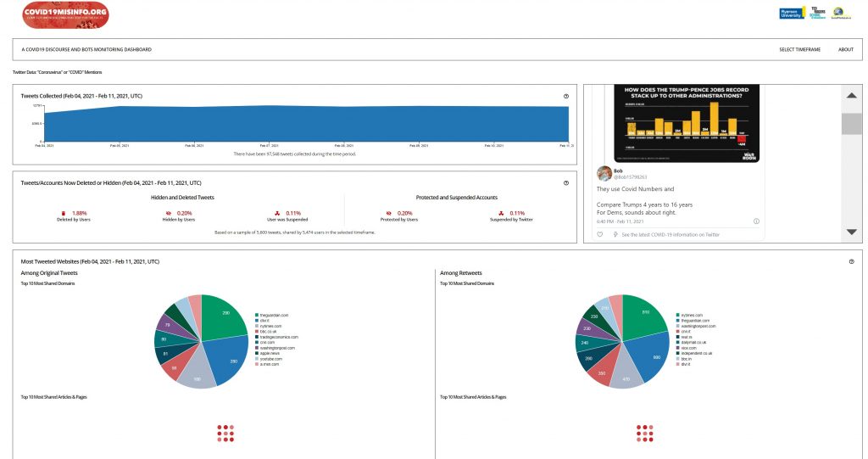Click Bob's profile avatar in the tweet

click(x=604, y=174)
